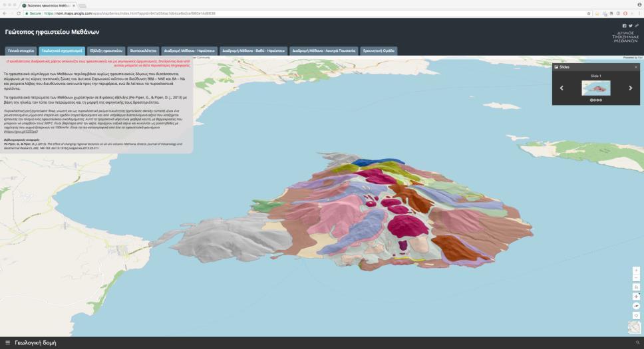
Task: Go to previous slide arrow
Action: pyautogui.click(x=562, y=88)
